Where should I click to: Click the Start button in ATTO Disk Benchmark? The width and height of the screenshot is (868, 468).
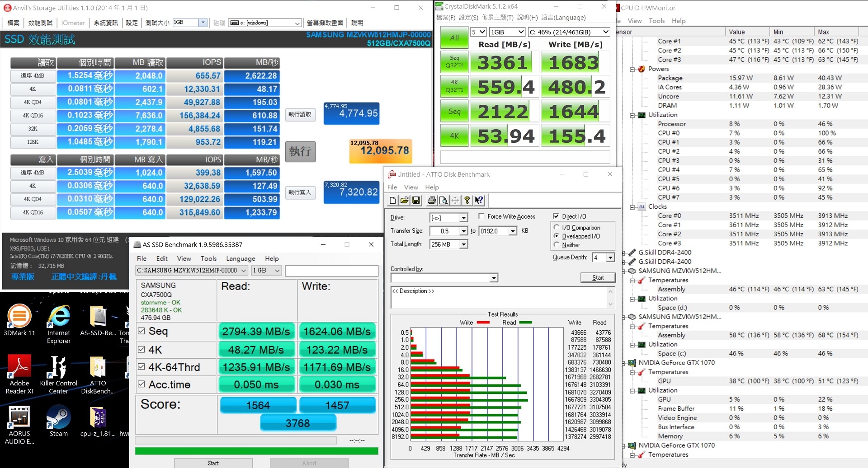(x=598, y=278)
